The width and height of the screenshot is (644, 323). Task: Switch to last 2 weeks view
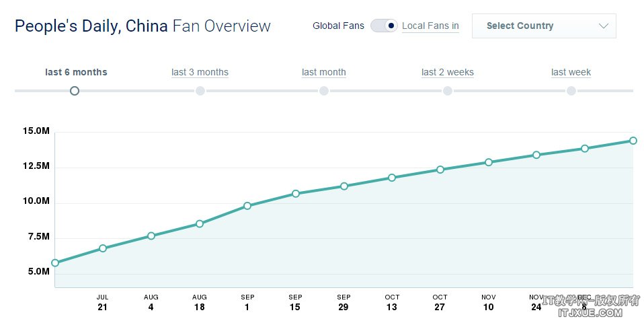447,72
